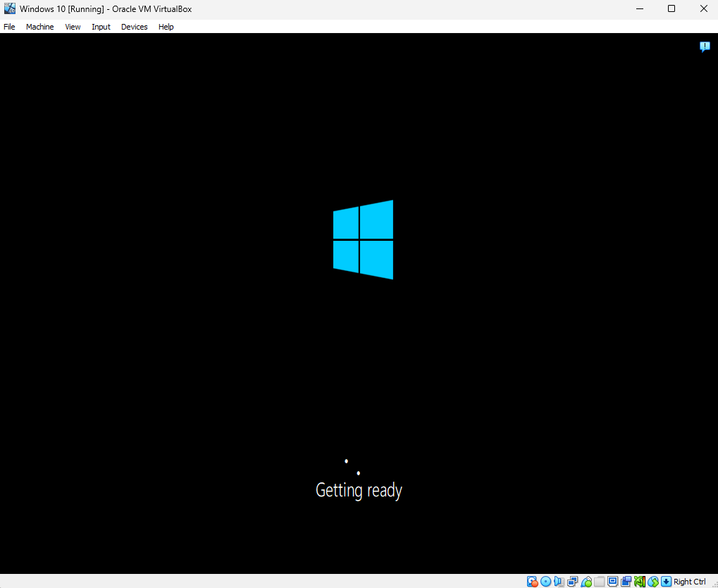Click the display settings indicator
The height and width of the screenshot is (588, 718).
coord(613,582)
